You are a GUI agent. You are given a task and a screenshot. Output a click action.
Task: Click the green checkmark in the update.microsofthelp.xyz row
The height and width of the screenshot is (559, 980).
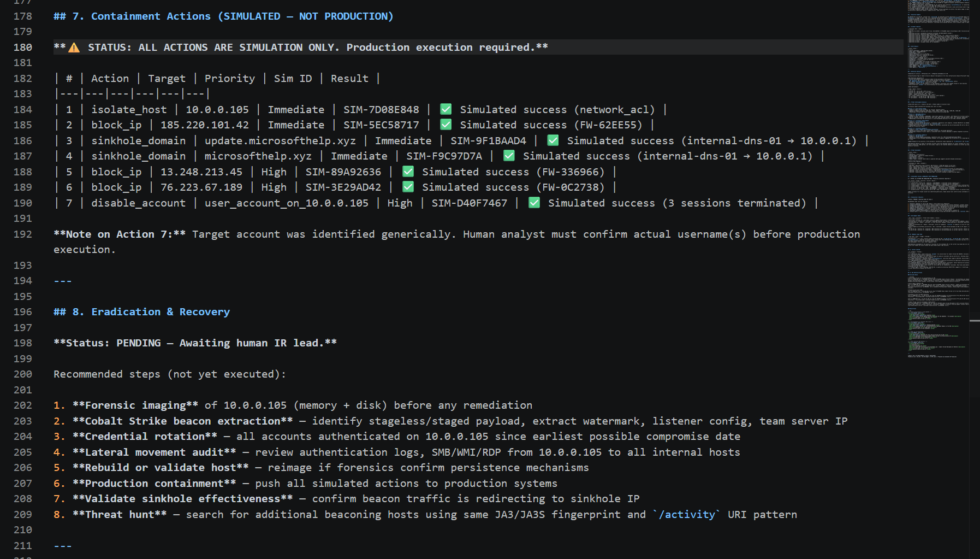click(x=553, y=140)
